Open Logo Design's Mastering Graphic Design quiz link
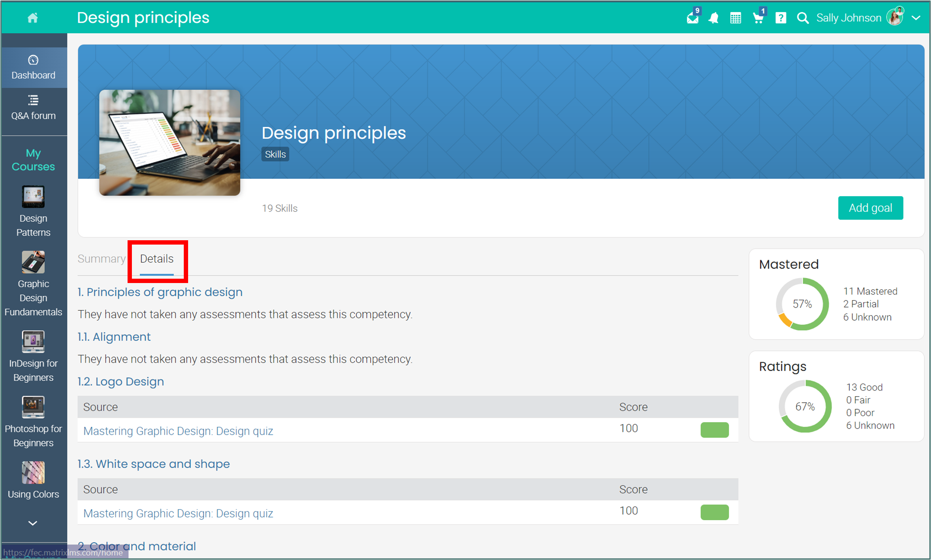 pyautogui.click(x=178, y=431)
